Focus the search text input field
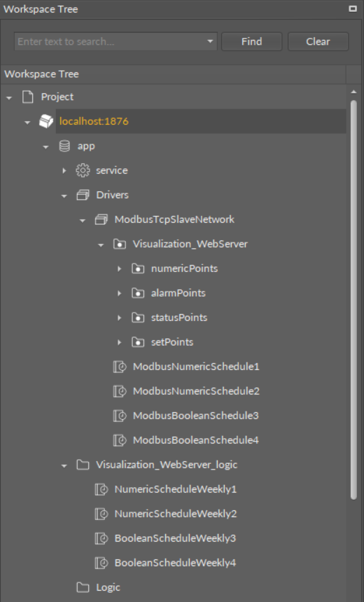The image size is (364, 602). pyautogui.click(x=111, y=41)
